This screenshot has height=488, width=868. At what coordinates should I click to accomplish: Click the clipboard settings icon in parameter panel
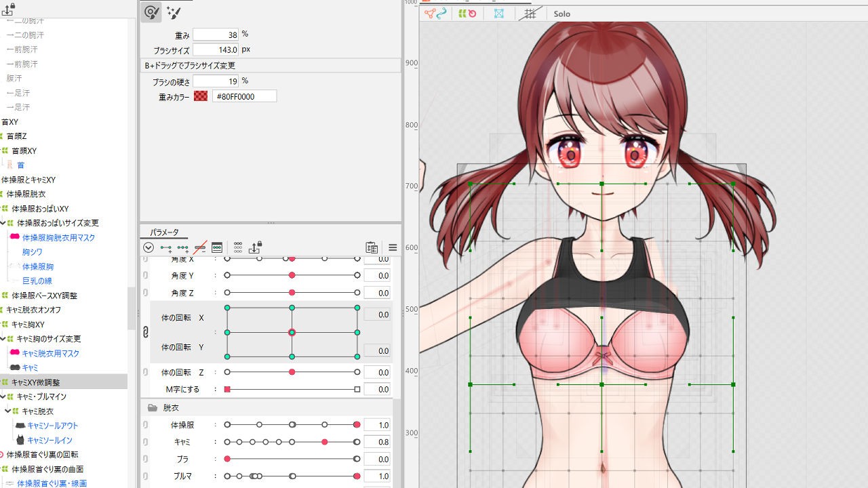pyautogui.click(x=372, y=247)
